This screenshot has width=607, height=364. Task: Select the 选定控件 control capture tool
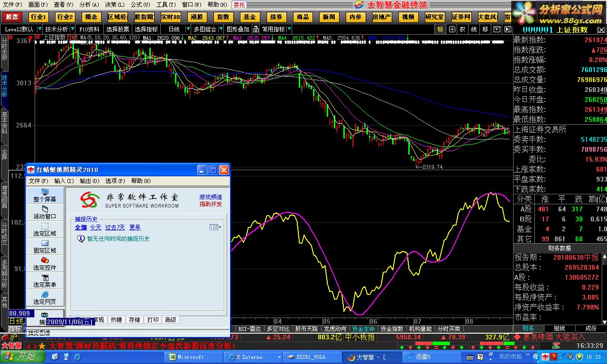45,264
